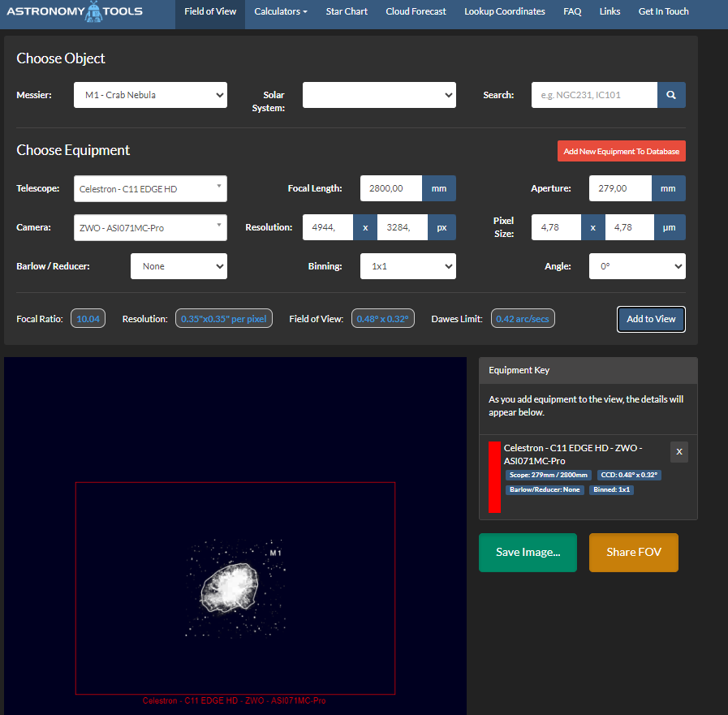The image size is (728, 715).
Task: Click the horizontal resolution field 4944
Action: click(328, 227)
